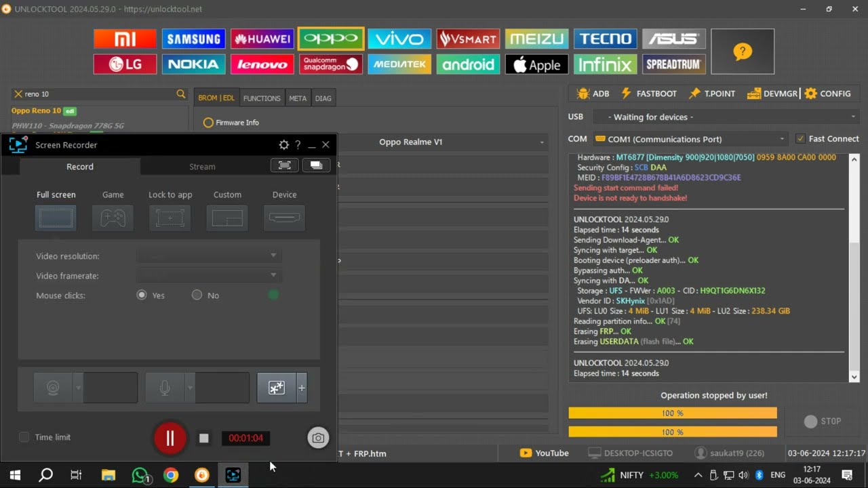Select the Vsmart brand logo
The width and height of the screenshot is (868, 488).
[468, 39]
